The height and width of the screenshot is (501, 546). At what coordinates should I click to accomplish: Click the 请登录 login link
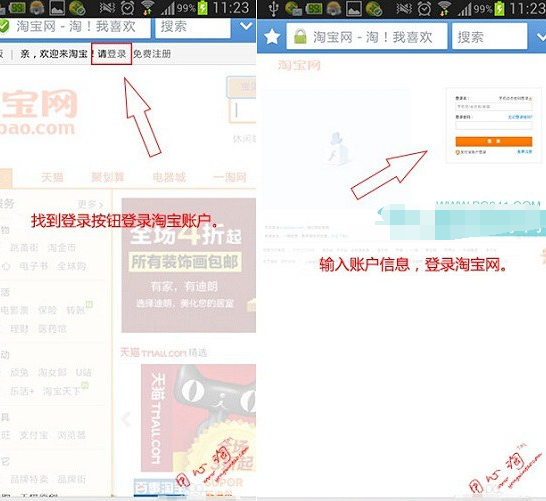pyautogui.click(x=111, y=54)
